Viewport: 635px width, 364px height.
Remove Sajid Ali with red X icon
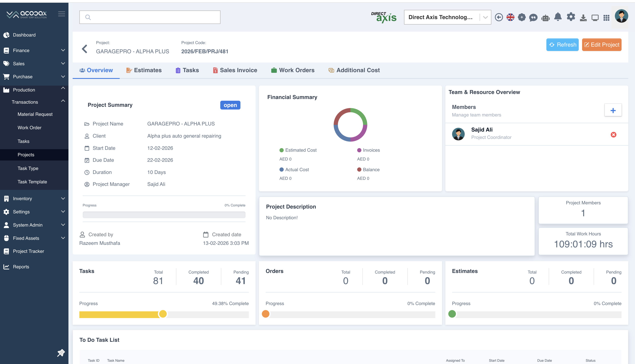coord(613,134)
